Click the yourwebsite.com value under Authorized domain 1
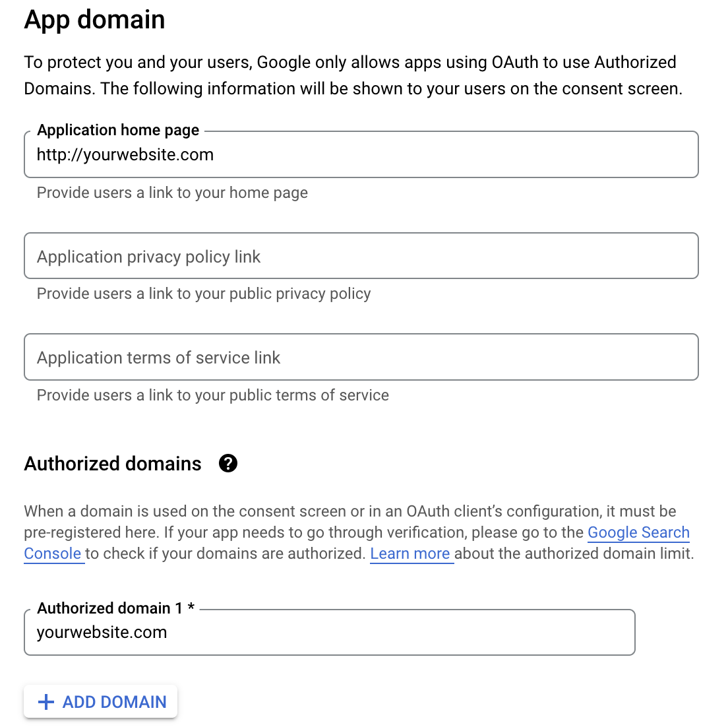Image resolution: width=728 pixels, height=727 pixels. (x=102, y=632)
